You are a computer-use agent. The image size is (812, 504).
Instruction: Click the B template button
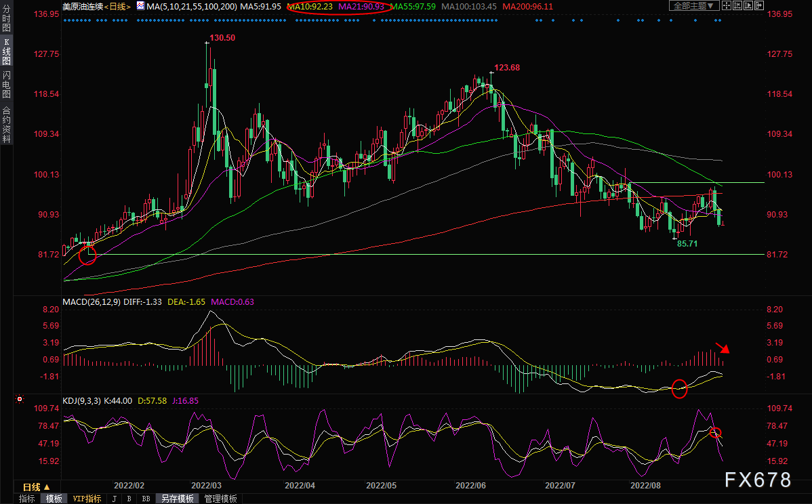[x=129, y=499]
